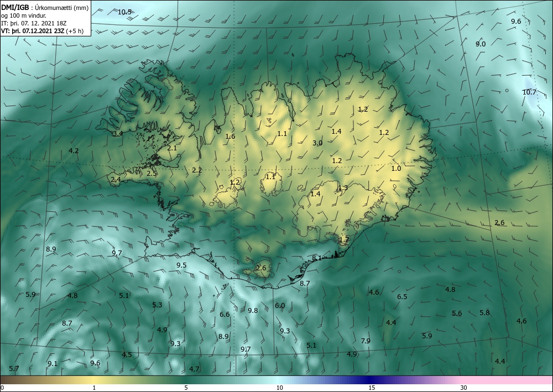Screen dimensions: 553x392
Task: Click the 1.7 value near the southeast coast
Action: pos(344,240)
